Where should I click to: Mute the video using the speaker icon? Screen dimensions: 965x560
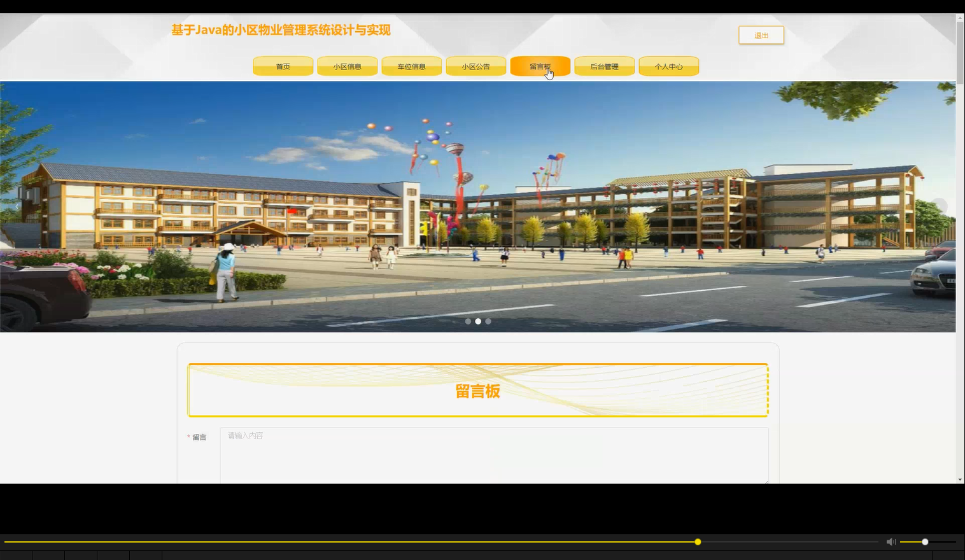click(x=891, y=542)
